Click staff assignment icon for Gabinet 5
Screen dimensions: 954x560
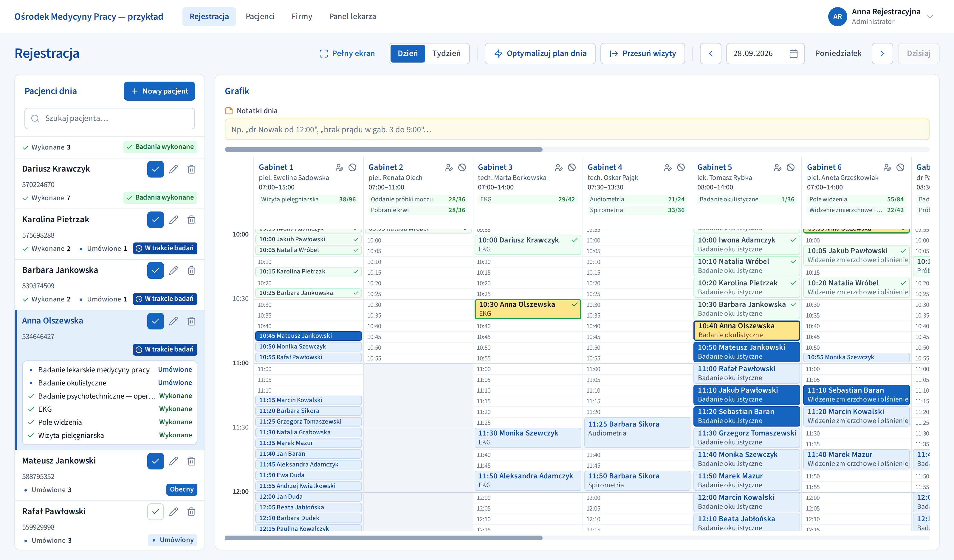[778, 167]
